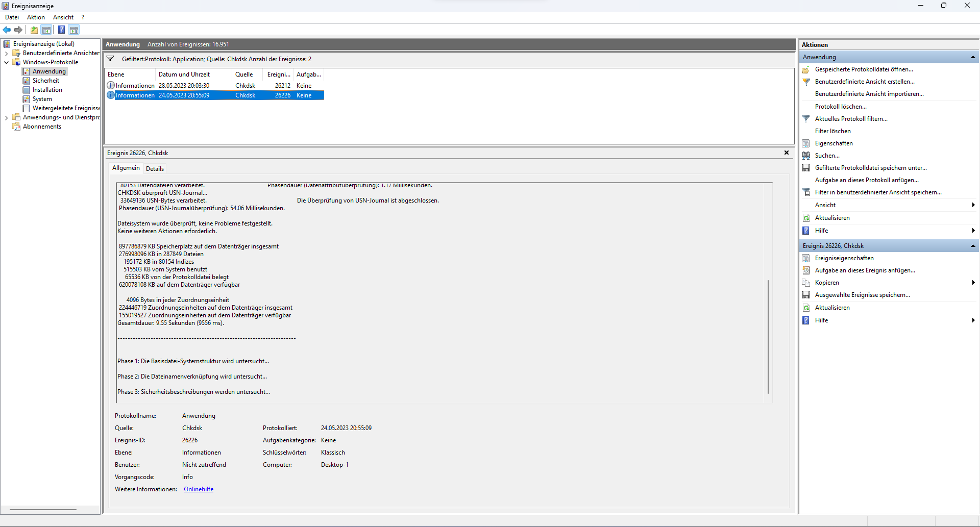Click info icon of 28.05.2023 event row
Screen dimensions: 980x527
[111, 85]
